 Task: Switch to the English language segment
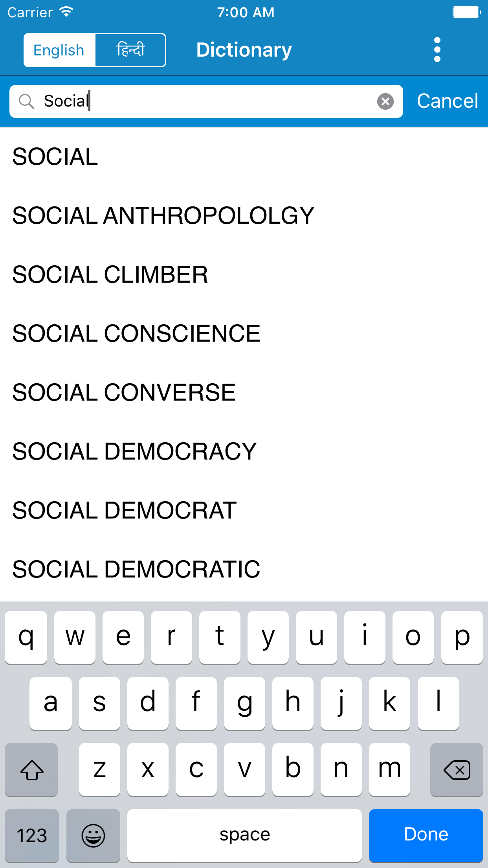coord(59,50)
